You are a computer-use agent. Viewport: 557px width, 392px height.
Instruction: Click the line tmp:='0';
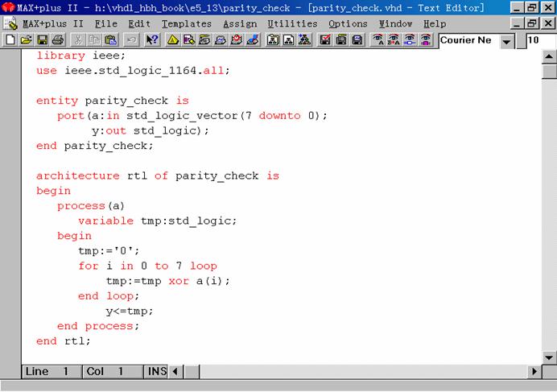[x=109, y=251]
